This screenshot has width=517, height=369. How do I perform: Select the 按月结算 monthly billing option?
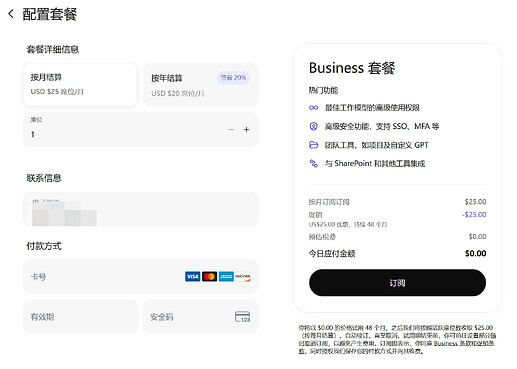tap(80, 85)
